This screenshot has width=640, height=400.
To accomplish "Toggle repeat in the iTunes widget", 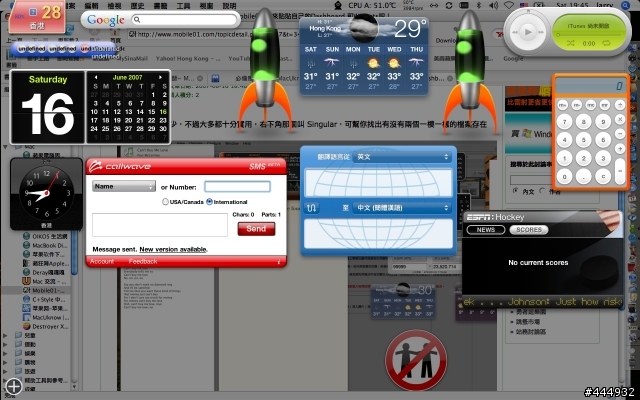I will [x=606, y=43].
